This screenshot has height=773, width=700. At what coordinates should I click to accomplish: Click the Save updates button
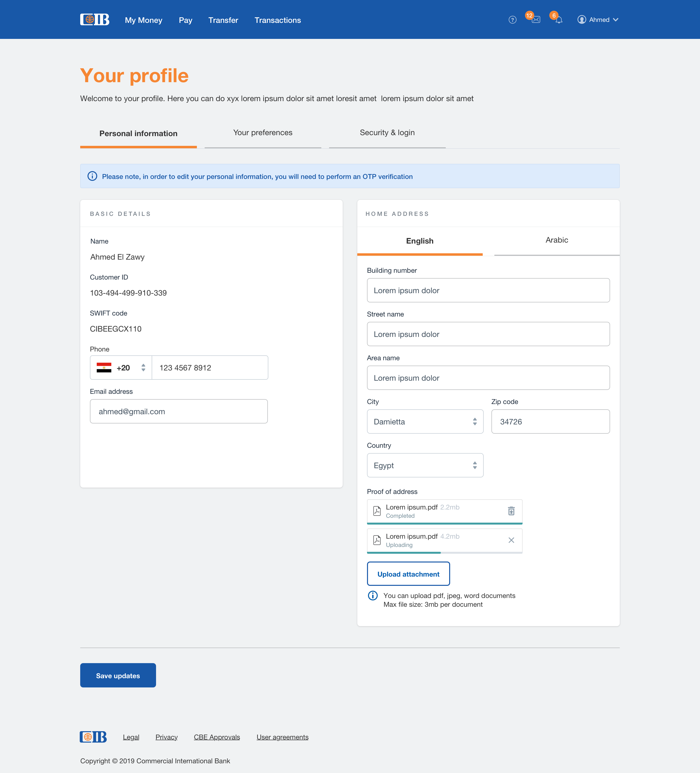(118, 676)
